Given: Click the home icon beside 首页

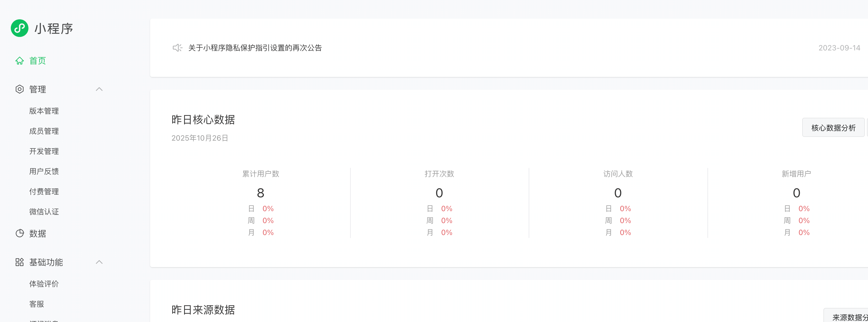Looking at the screenshot, I should click(20, 61).
